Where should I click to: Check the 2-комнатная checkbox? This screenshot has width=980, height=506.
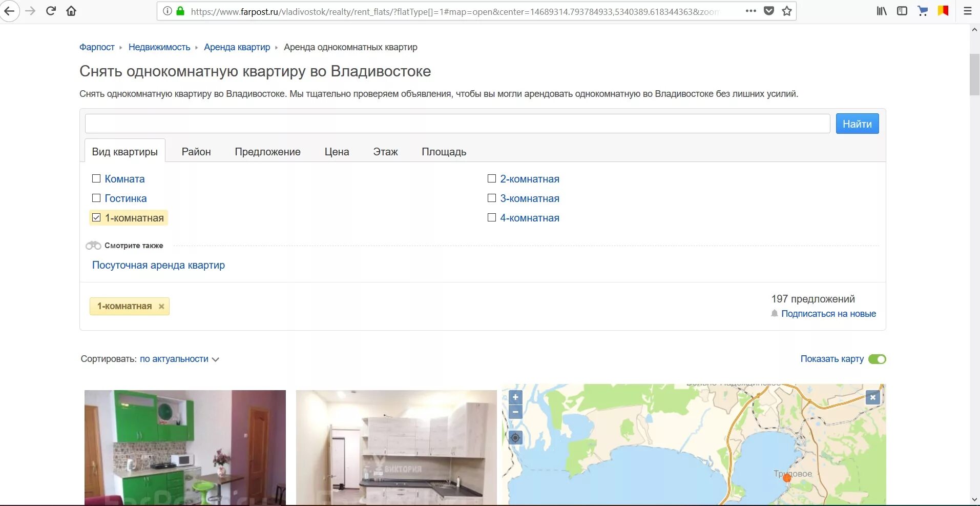click(x=492, y=178)
